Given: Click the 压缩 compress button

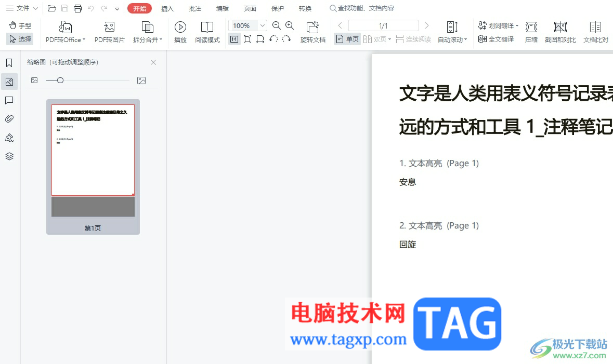Looking at the screenshot, I should 531,32.
